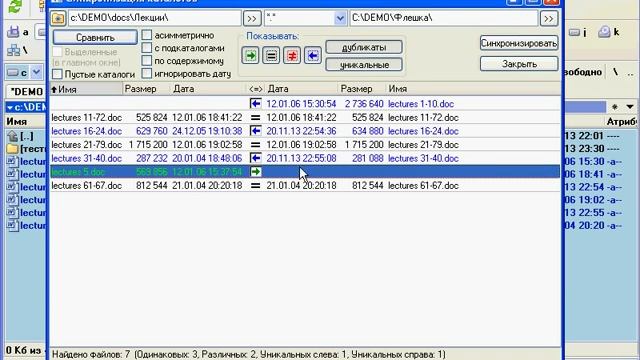
Task: Sort by left Имя column header
Action: (x=86, y=89)
